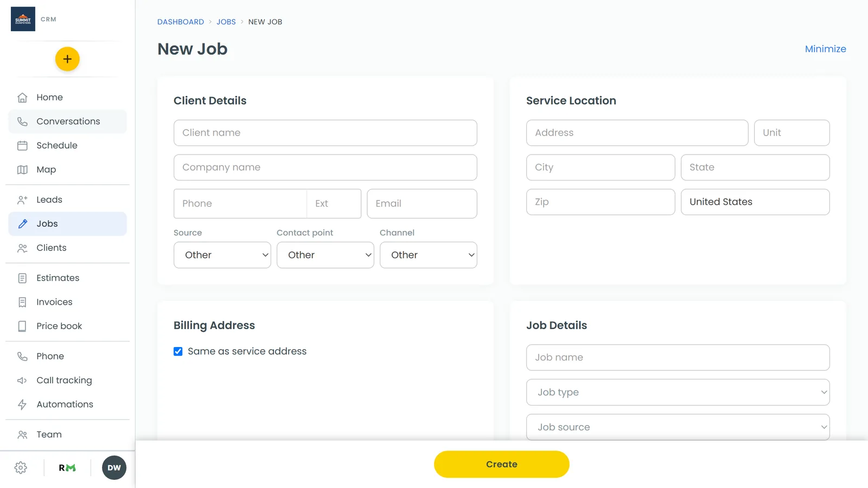Click the RM logo icon at bottom
This screenshot has width=868, height=488.
67,468
